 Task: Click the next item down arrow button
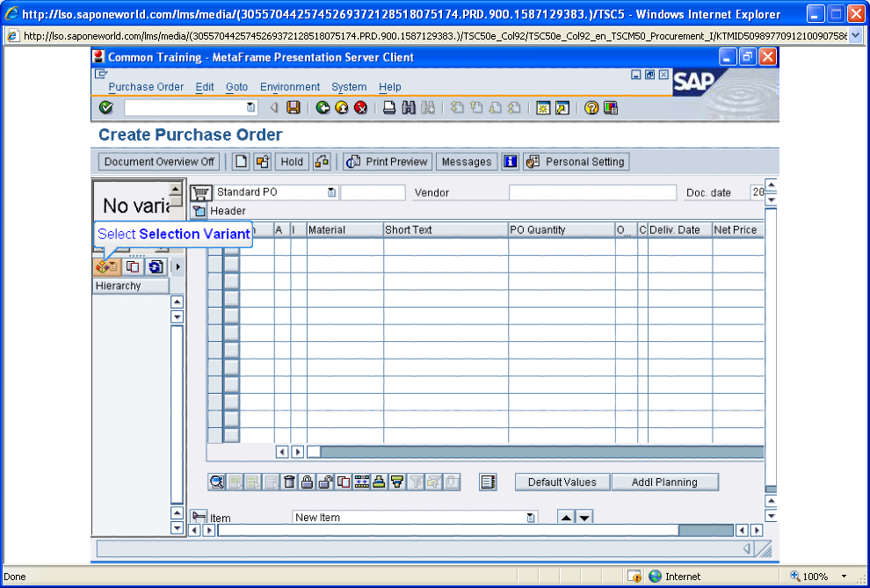click(584, 518)
